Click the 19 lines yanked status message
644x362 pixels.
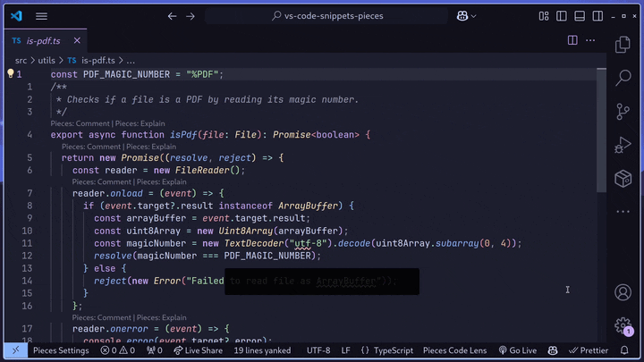262,350
